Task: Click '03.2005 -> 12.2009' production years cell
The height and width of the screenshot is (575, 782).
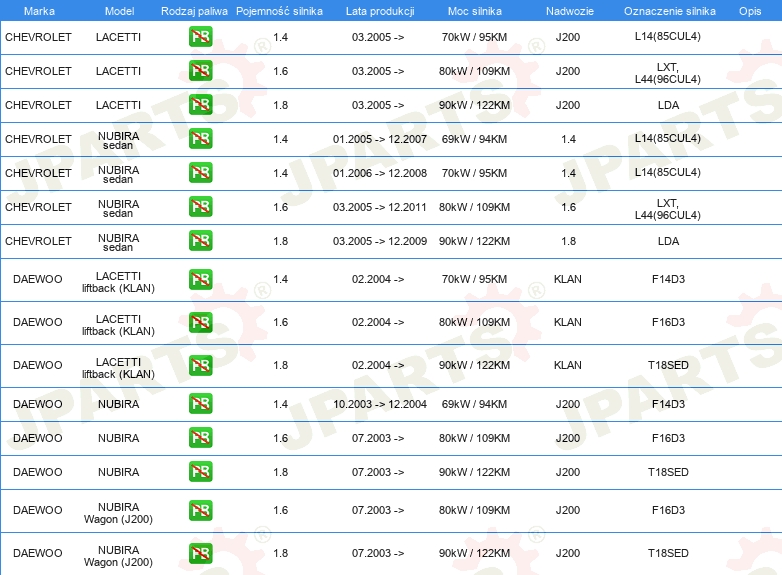Action: click(380, 240)
